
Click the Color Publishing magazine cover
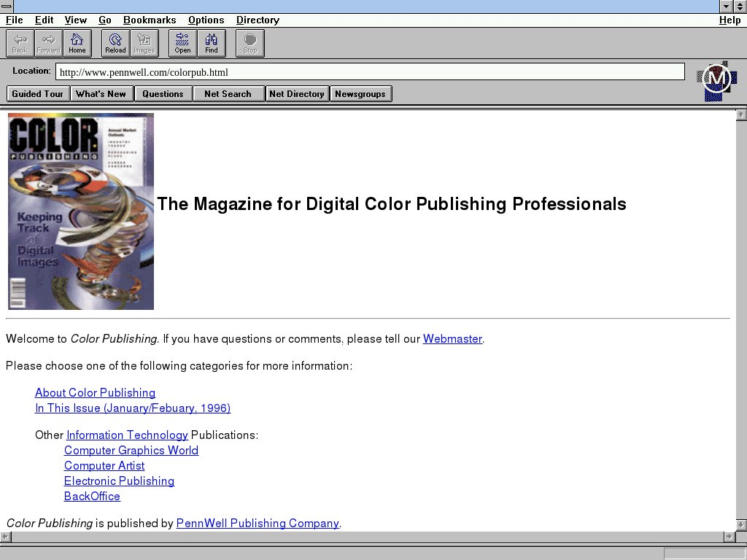tap(81, 211)
